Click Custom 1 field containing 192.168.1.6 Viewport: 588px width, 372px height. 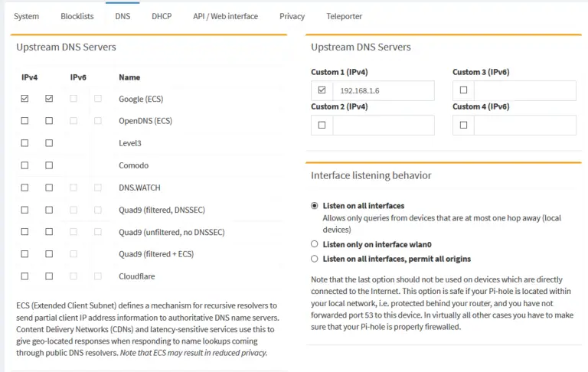pos(384,90)
